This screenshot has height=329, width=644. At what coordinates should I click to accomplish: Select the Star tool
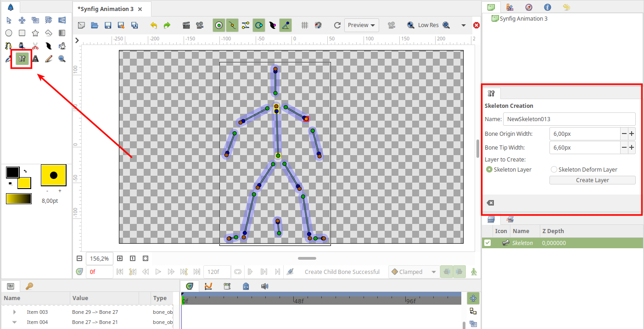click(x=35, y=33)
